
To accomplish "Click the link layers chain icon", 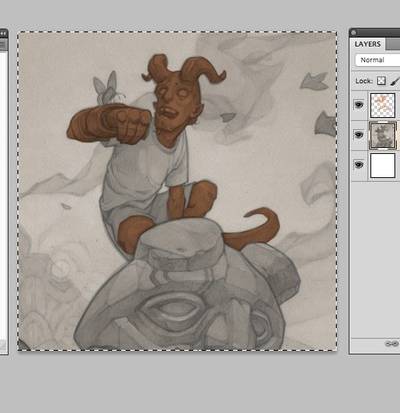I will [x=392, y=344].
